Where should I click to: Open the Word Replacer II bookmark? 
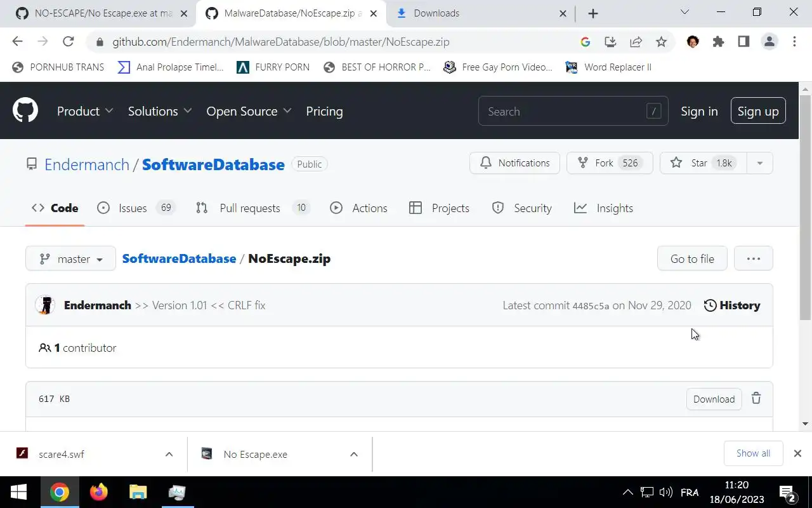(x=608, y=67)
